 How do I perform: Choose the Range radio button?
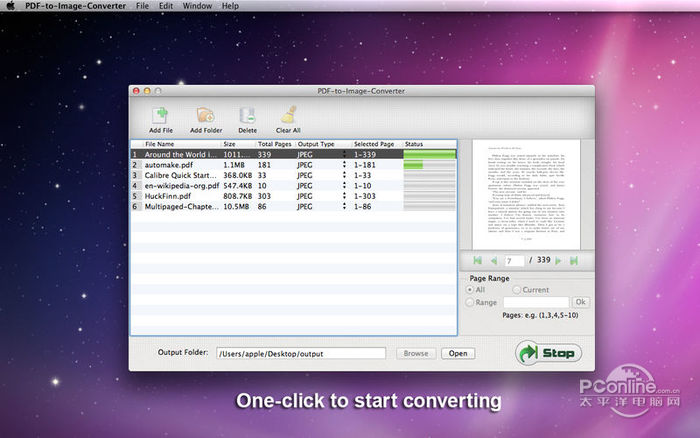471,301
